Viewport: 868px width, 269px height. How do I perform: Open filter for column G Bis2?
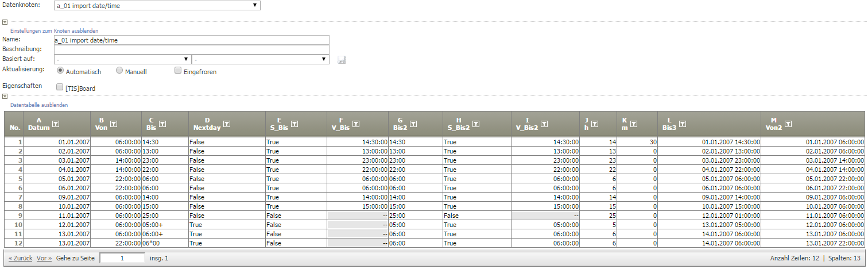click(x=413, y=124)
